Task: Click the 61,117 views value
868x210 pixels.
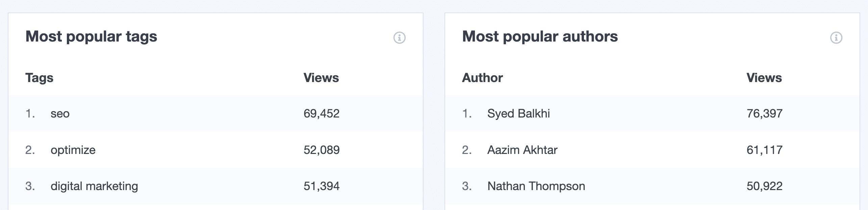Action: [x=764, y=150]
